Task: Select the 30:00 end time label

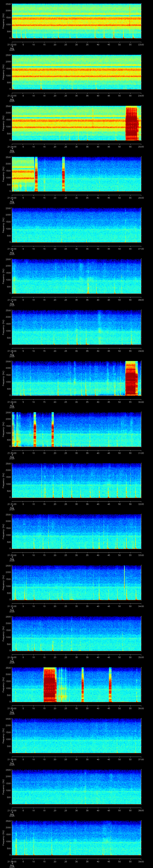Action: (141, 402)
